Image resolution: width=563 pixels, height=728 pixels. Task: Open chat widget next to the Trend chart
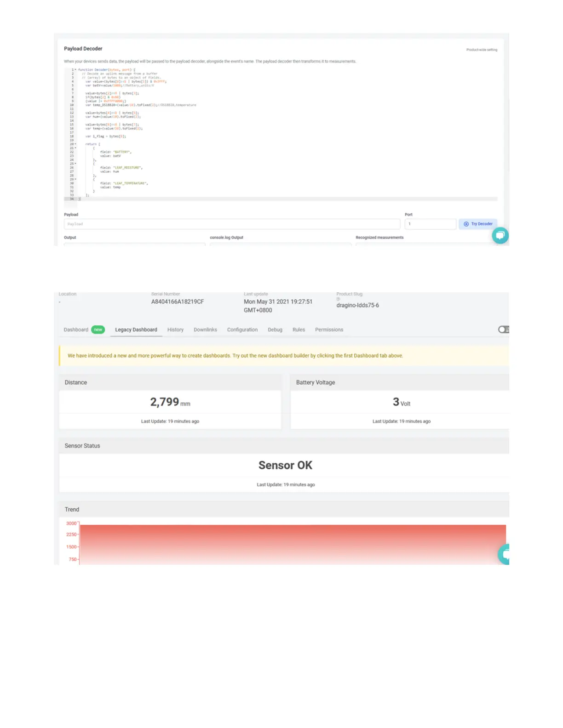tap(504, 554)
